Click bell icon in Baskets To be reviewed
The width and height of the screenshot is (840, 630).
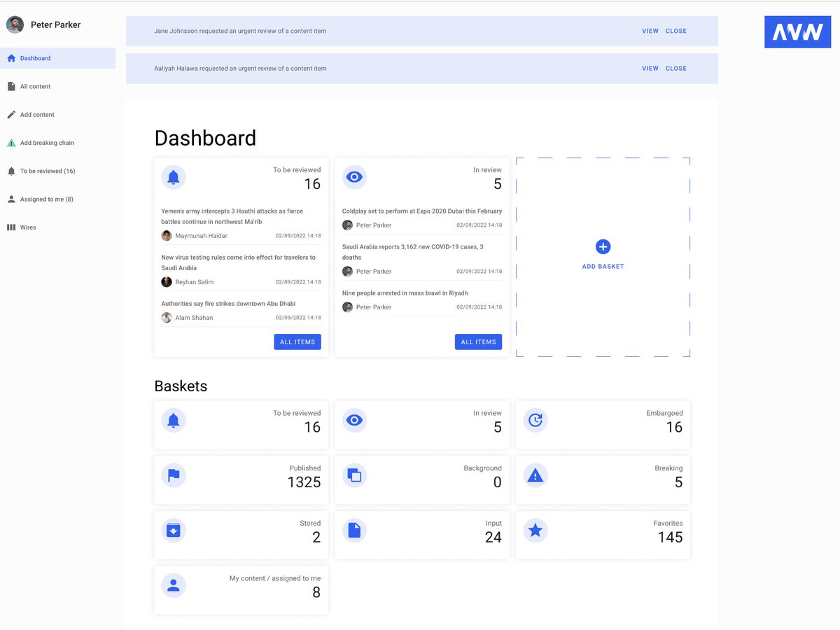click(174, 420)
